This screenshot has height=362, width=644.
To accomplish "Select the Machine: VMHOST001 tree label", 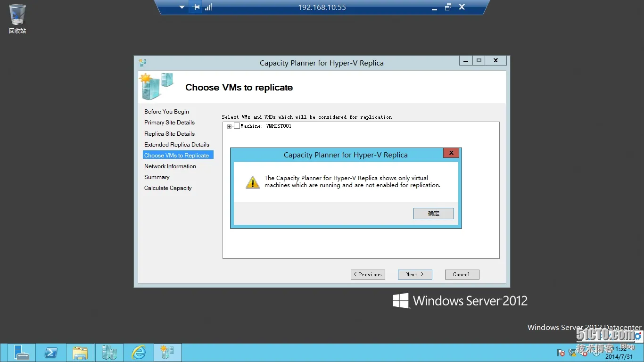I will [266, 126].
